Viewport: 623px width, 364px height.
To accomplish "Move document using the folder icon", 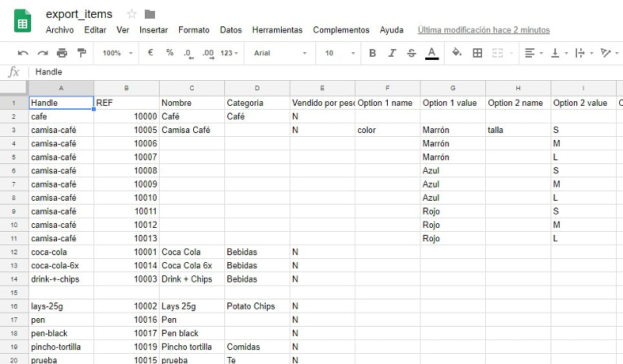I will tap(150, 15).
